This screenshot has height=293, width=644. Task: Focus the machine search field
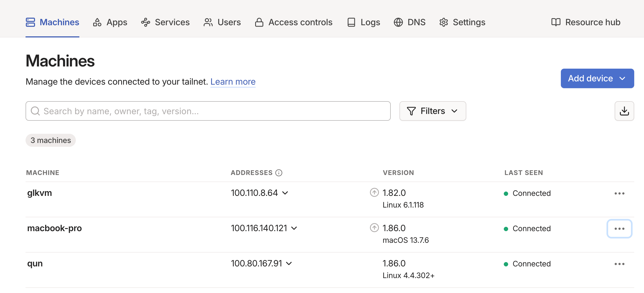[x=208, y=111]
